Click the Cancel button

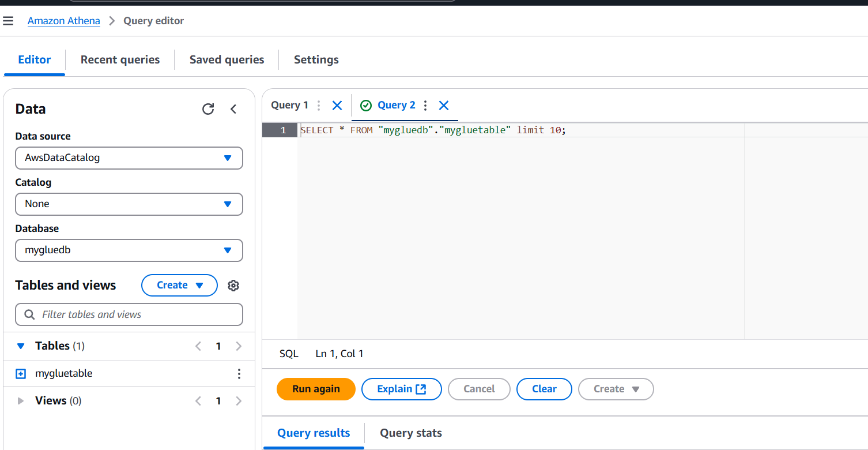(x=479, y=389)
